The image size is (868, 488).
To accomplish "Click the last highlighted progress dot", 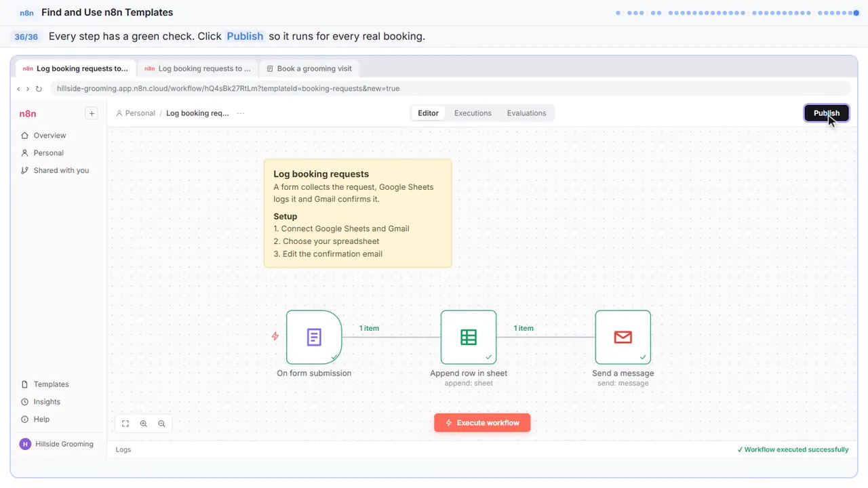I will pos(856,13).
